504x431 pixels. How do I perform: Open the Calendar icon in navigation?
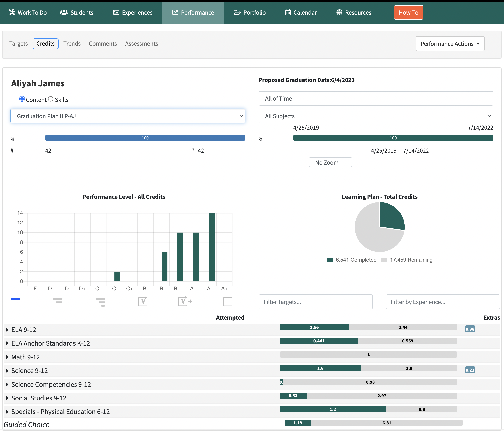pyautogui.click(x=288, y=12)
